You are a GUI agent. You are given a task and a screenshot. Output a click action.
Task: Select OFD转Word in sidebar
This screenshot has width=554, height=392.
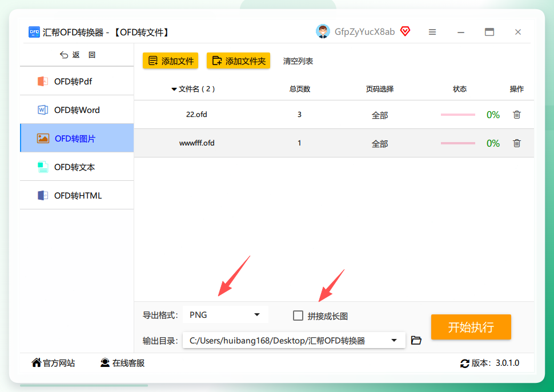[77, 110]
